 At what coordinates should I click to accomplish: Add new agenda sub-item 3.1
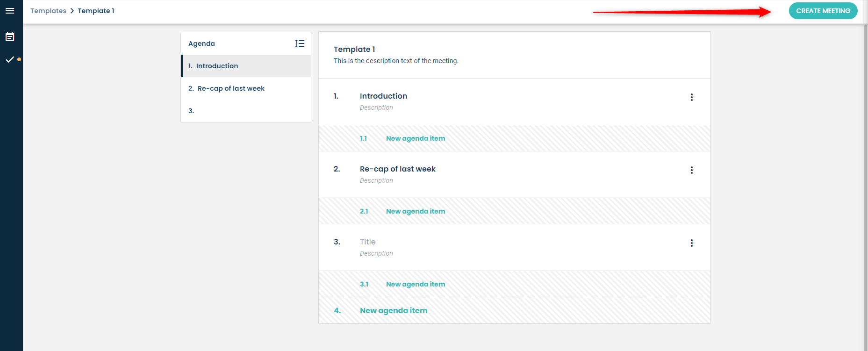pos(415,284)
